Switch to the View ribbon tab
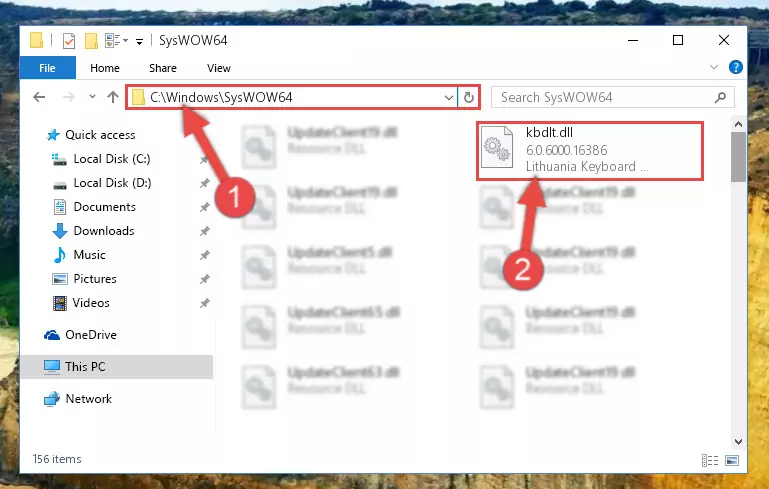 pyautogui.click(x=219, y=68)
